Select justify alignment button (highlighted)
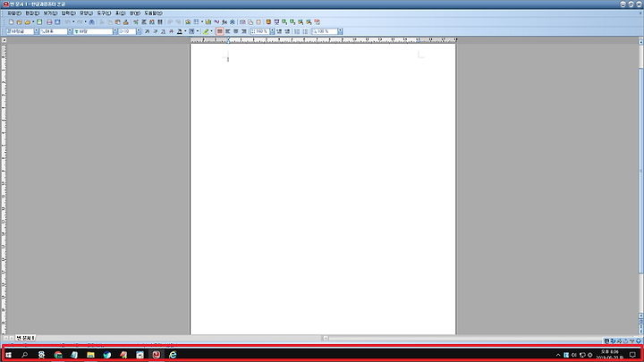 (220, 31)
